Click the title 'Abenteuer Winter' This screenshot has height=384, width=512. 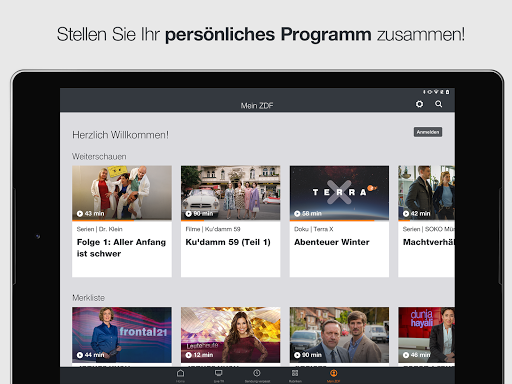(332, 242)
